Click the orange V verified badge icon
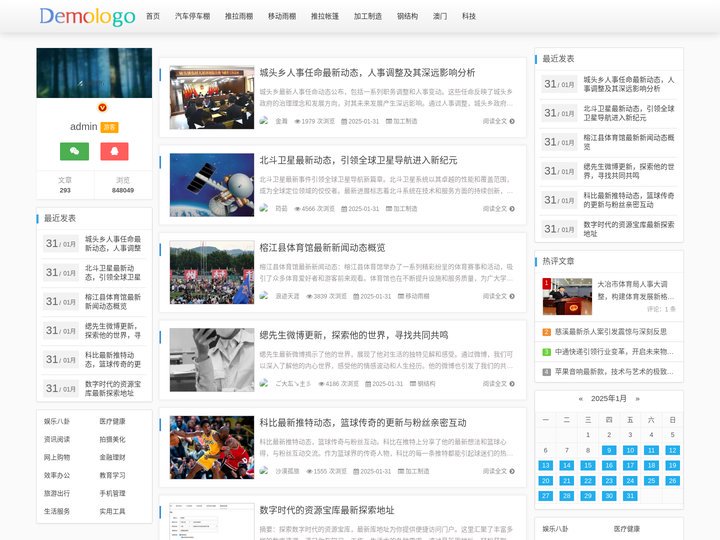This screenshot has height=540, width=720. [x=102, y=107]
